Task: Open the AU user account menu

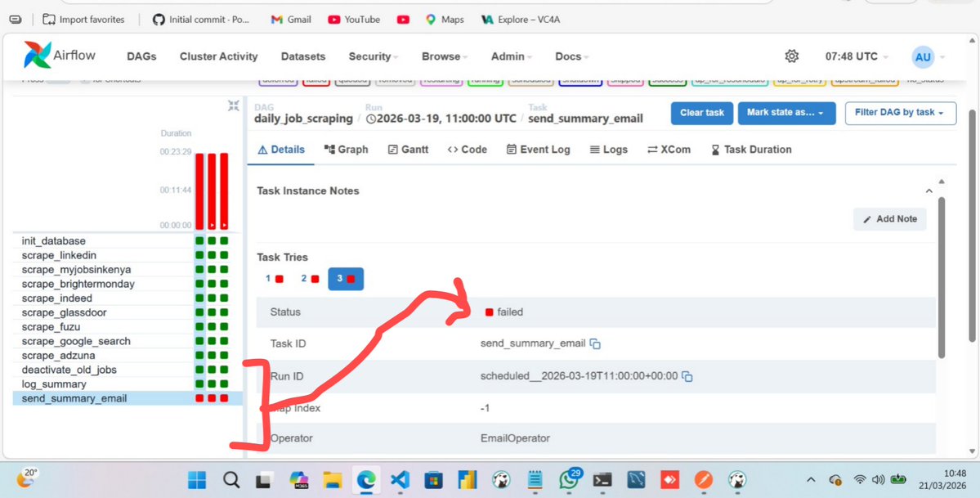Action: pyautogui.click(x=929, y=57)
